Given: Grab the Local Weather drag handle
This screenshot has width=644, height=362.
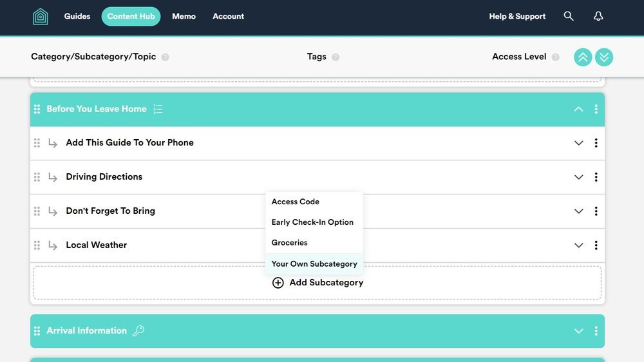Looking at the screenshot, I should pos(37,245).
